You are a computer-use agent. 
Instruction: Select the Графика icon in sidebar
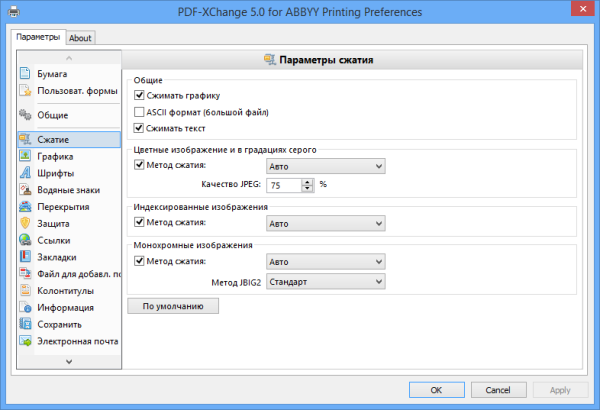point(26,156)
